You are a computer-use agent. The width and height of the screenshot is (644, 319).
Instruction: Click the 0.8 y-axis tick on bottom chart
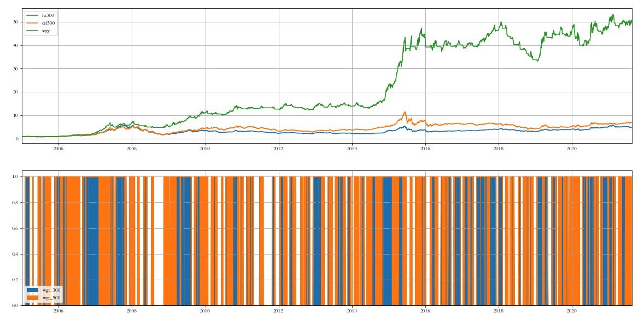pyautogui.click(x=15, y=203)
